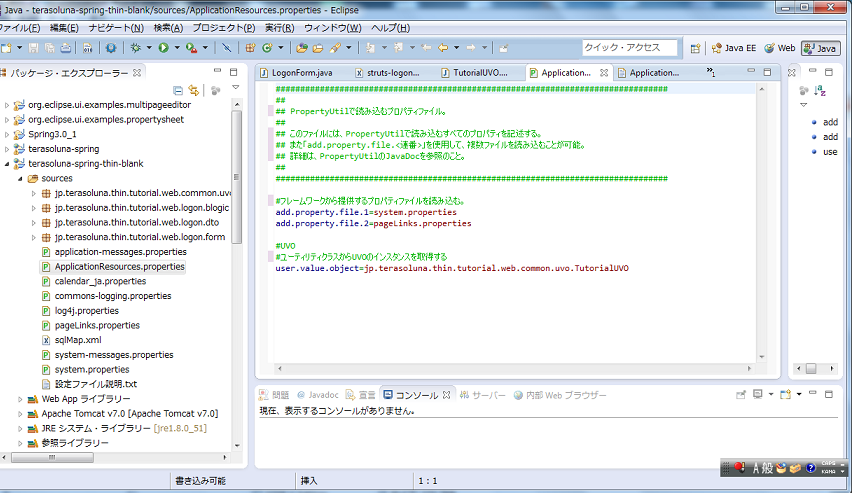
Task: Click the Print toolbar icon
Action: (x=66, y=48)
